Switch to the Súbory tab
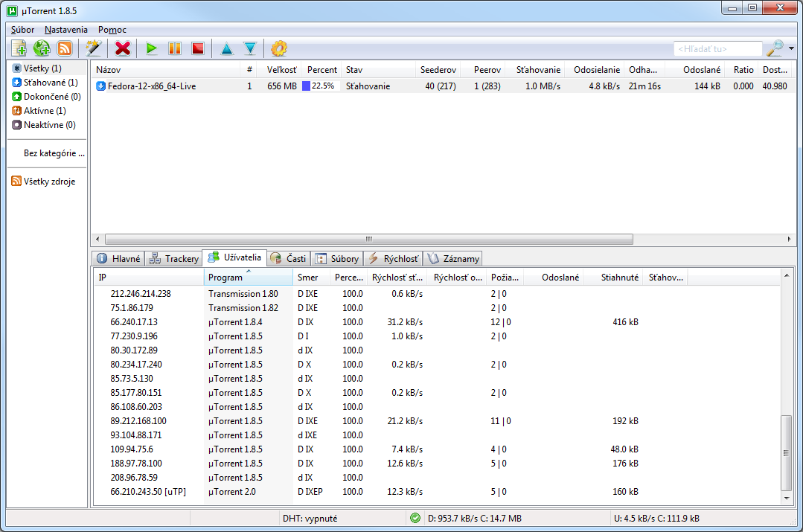The height and width of the screenshot is (532, 803). [x=336, y=259]
